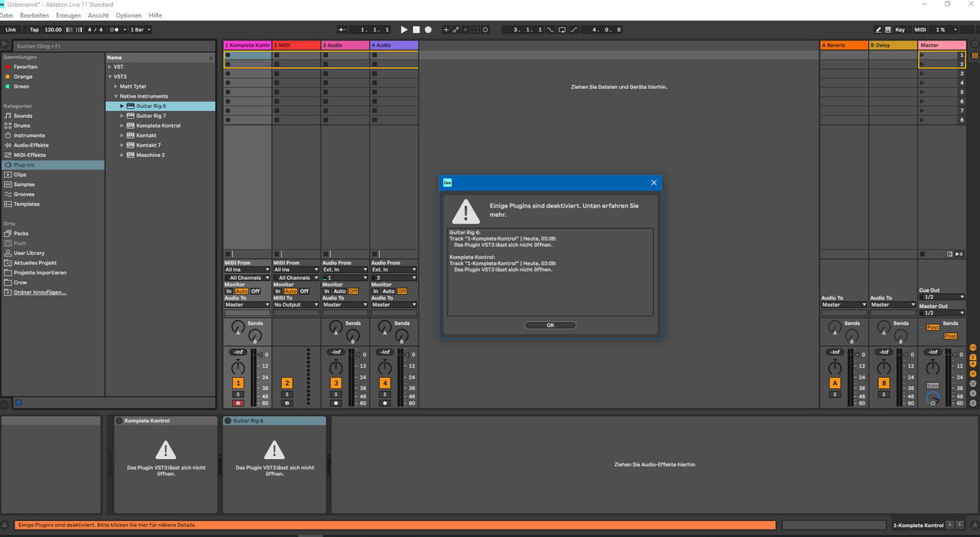The height and width of the screenshot is (537, 980).
Task: Collapse the Native Instruments folder
Action: [x=116, y=97]
